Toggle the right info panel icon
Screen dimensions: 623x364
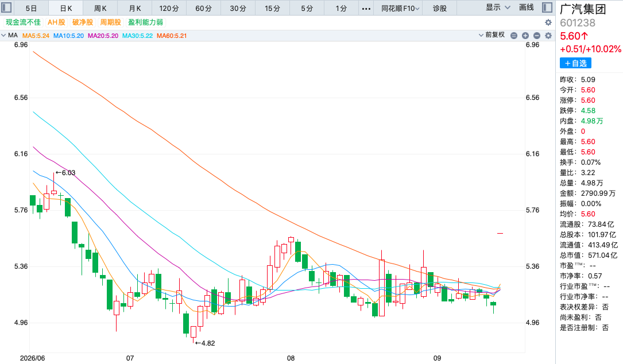(547, 7)
